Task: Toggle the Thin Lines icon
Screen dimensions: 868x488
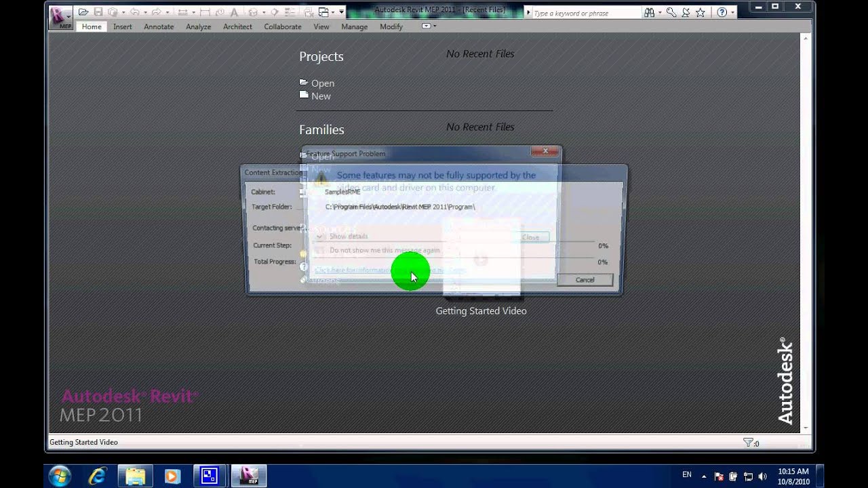Action: [x=290, y=12]
